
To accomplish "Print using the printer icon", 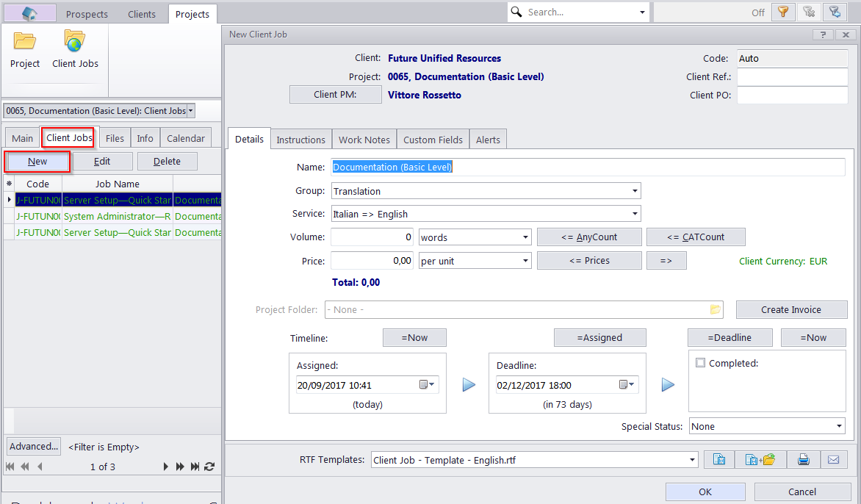I will coord(804,459).
